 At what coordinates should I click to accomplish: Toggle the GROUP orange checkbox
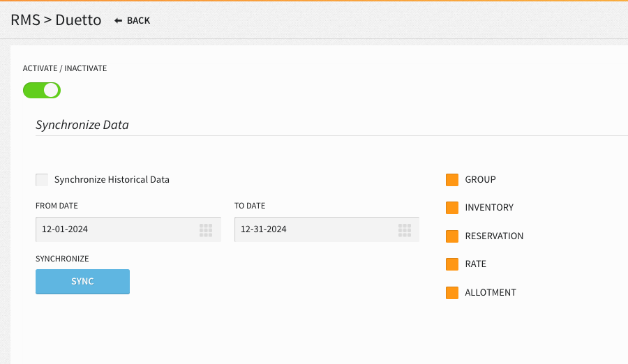pyautogui.click(x=452, y=180)
